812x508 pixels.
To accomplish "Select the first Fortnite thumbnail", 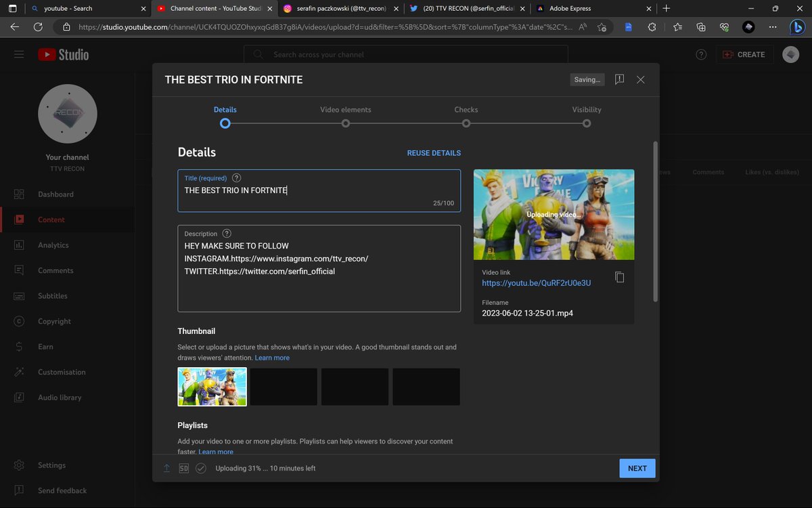I will [212, 387].
